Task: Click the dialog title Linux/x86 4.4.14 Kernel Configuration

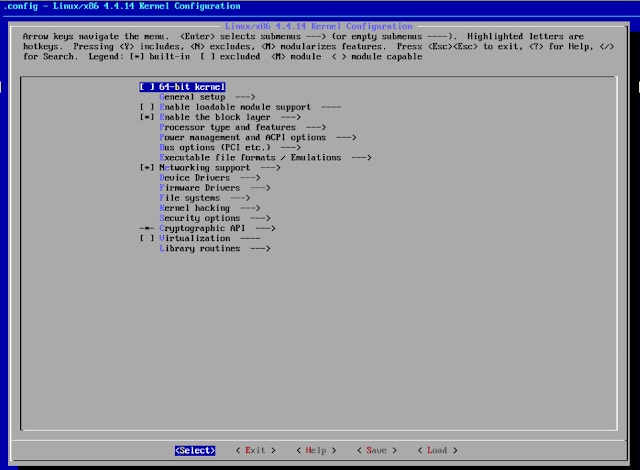Action: pos(319,26)
